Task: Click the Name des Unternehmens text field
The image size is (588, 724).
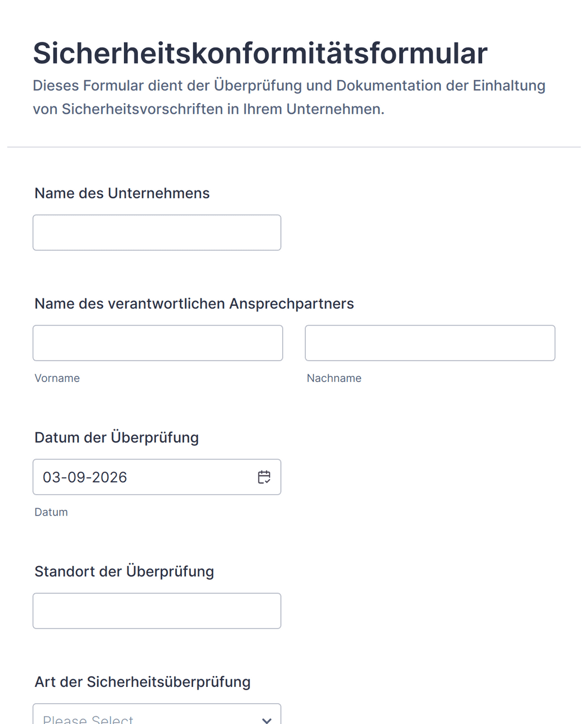Action: pyautogui.click(x=157, y=233)
